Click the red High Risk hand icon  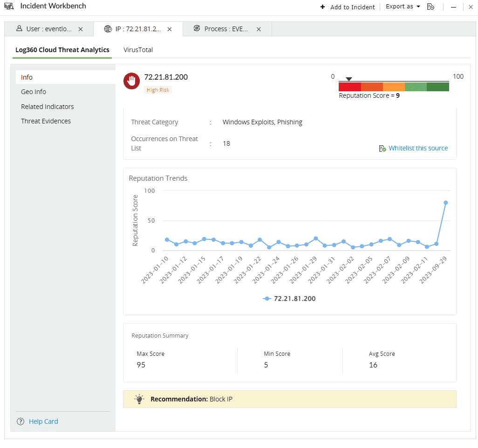tap(131, 81)
